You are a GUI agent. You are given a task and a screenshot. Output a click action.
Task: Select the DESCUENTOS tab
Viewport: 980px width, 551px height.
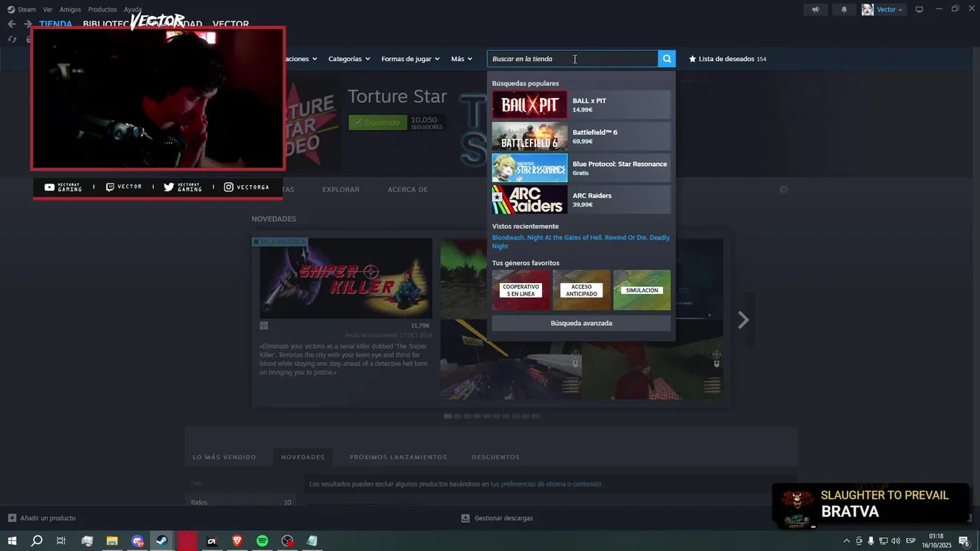tap(495, 457)
